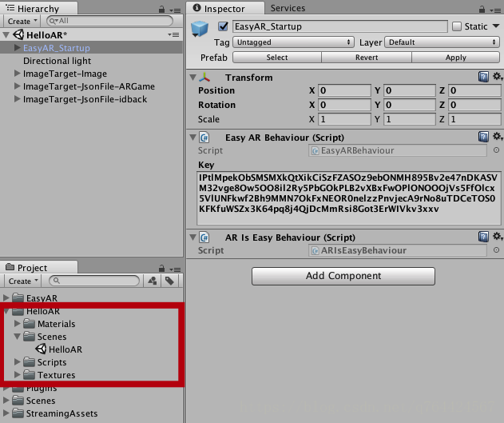Expand the Scripts folder
The image size is (504, 423).
point(18,362)
